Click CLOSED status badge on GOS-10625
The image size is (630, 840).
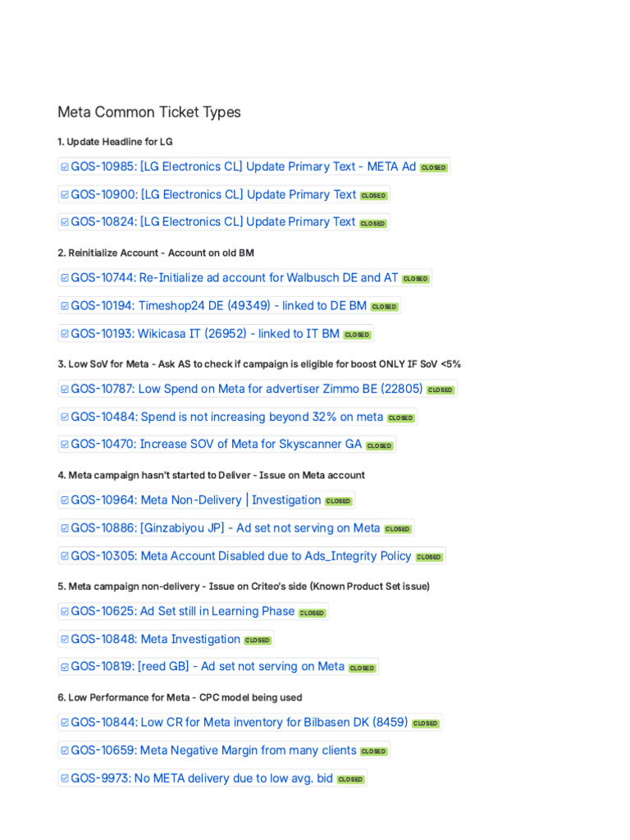(312, 612)
